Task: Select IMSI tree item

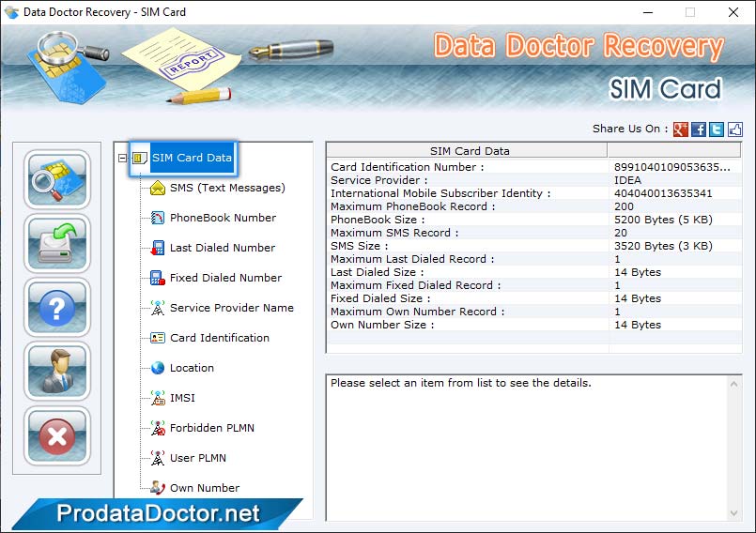Action: [182, 398]
